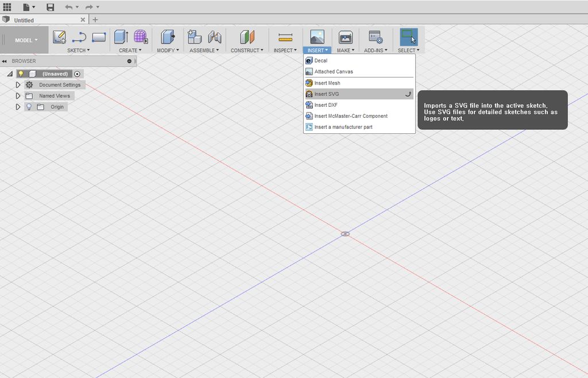The width and height of the screenshot is (588, 378).
Task: Collapse the (Unsaved) root tree node
Action: [x=10, y=74]
